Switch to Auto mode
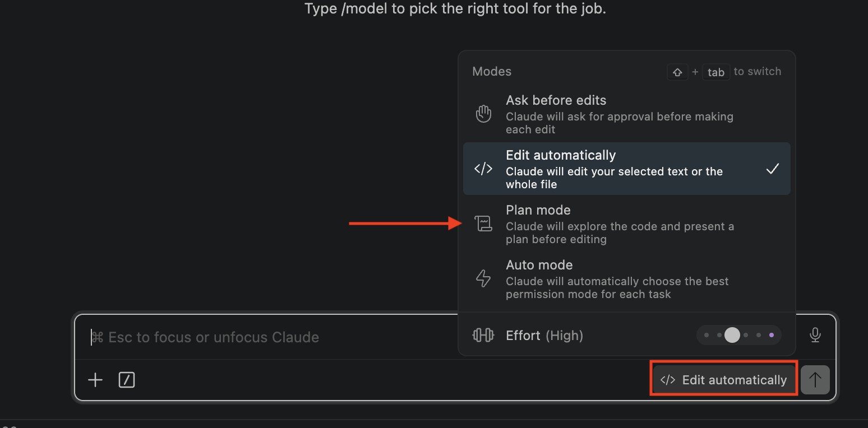Screen dimensions: 868x428 [x=626, y=279]
